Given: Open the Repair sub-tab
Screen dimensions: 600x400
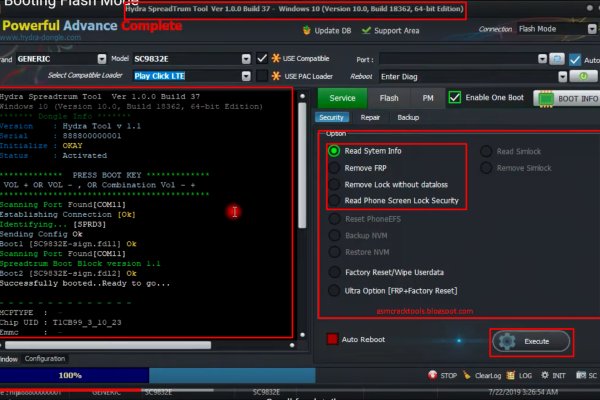Looking at the screenshot, I should (x=370, y=117).
